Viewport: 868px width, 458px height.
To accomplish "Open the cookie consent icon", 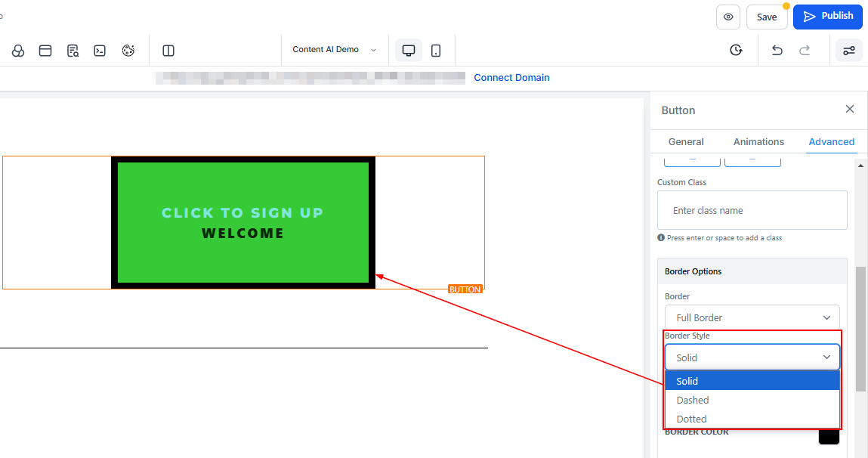I will 128,51.
